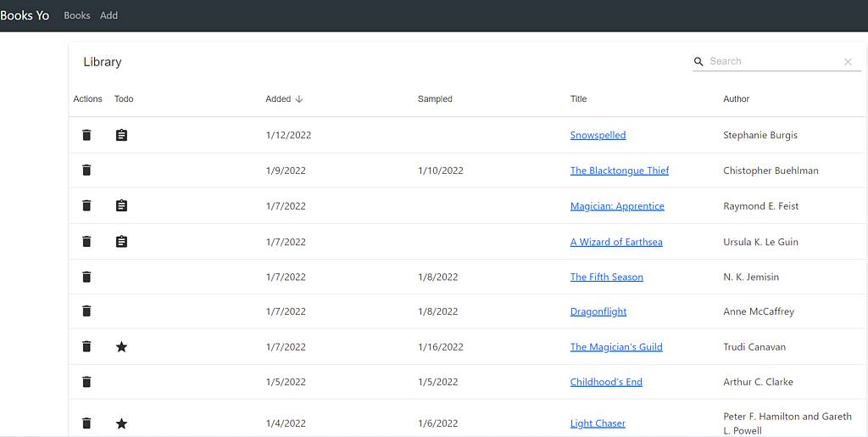Click added date 1/9/2022

pyautogui.click(x=286, y=171)
